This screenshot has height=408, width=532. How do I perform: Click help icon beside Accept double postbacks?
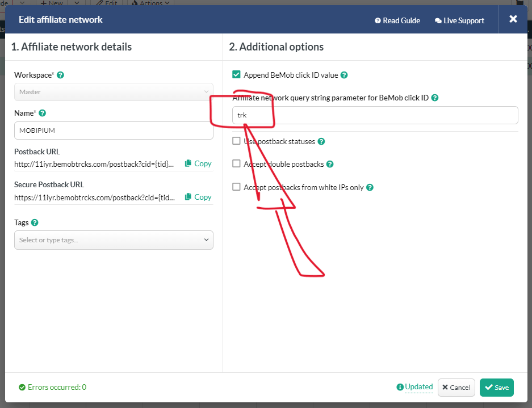point(330,164)
